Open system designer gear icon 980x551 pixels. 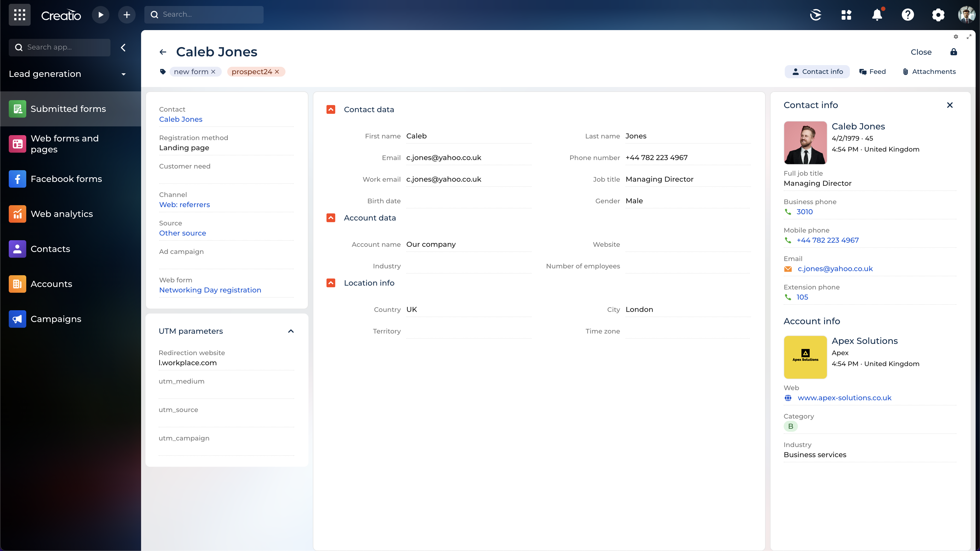(x=938, y=14)
